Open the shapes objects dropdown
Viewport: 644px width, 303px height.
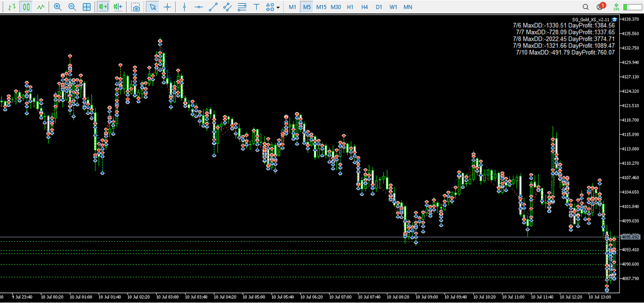273,7
